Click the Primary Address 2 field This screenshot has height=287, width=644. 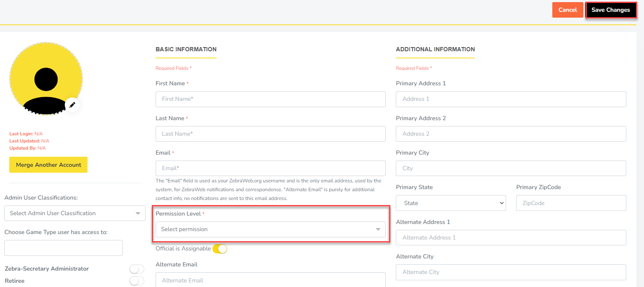[x=511, y=134]
